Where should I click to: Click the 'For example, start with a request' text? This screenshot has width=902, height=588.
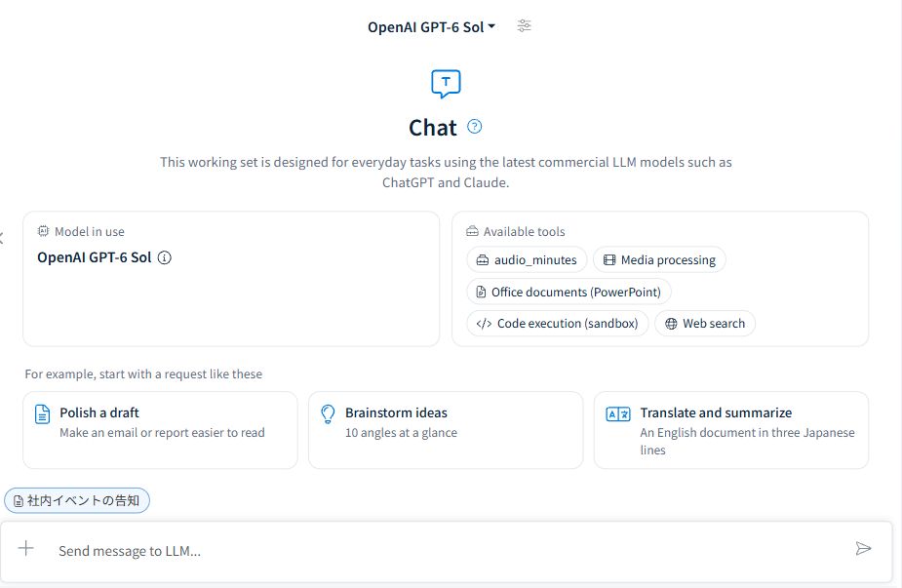(x=143, y=374)
